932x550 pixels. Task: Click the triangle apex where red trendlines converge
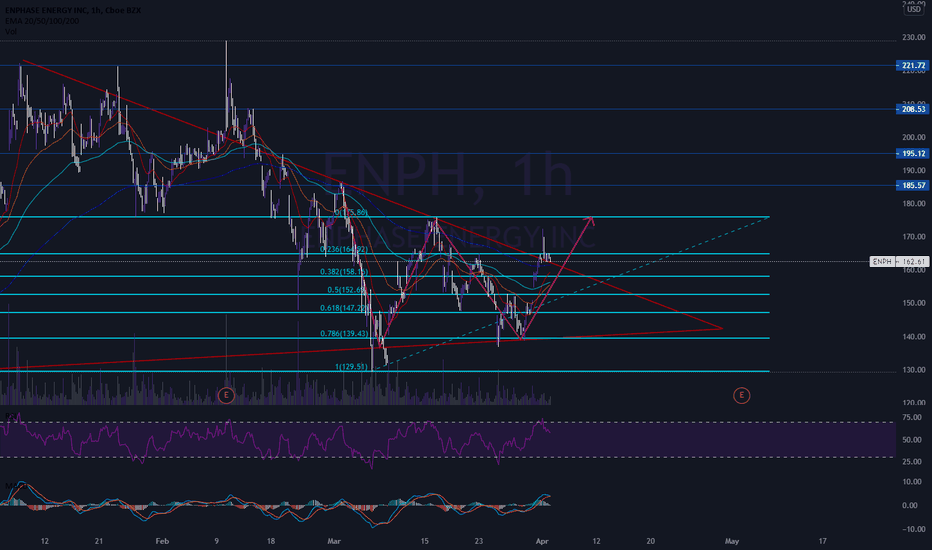[x=721, y=328]
